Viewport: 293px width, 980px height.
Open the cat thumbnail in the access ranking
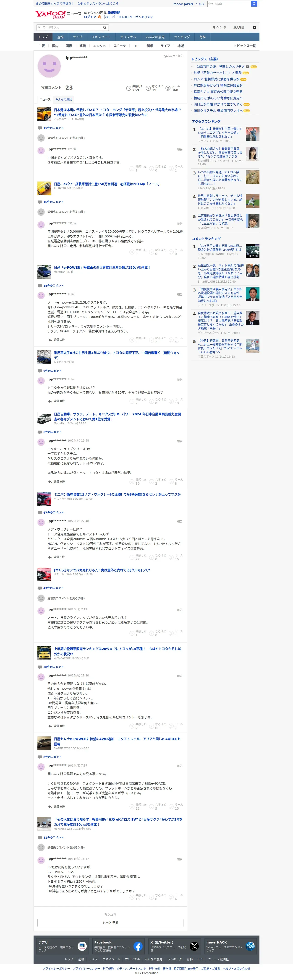[x=252, y=177]
